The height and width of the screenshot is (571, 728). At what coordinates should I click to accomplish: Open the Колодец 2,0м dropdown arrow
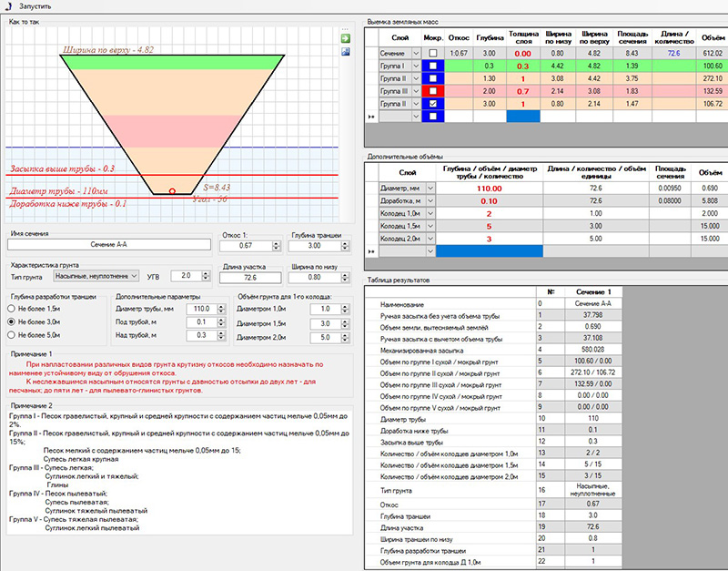(x=430, y=239)
